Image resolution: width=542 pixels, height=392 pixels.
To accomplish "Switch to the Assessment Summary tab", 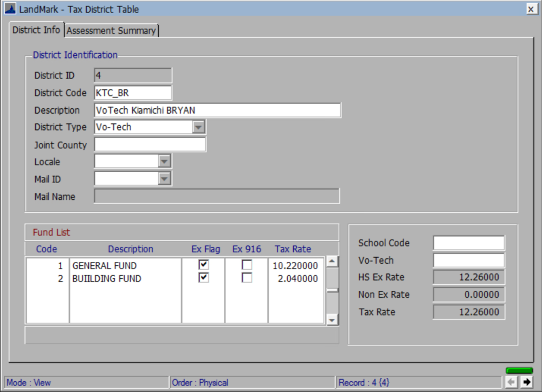I will [x=111, y=30].
